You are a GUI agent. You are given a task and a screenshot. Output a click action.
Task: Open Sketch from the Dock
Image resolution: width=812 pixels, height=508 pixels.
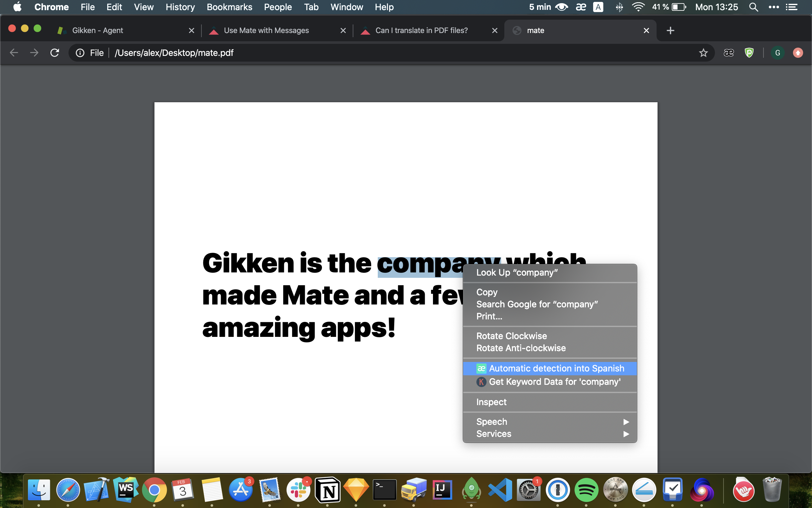(356, 490)
